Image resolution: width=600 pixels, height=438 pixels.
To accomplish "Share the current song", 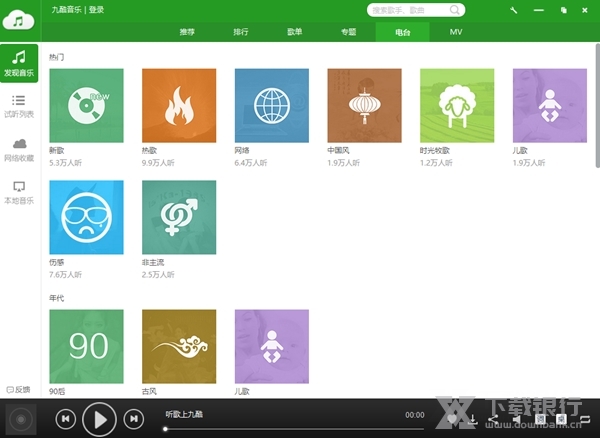I will click(x=494, y=418).
